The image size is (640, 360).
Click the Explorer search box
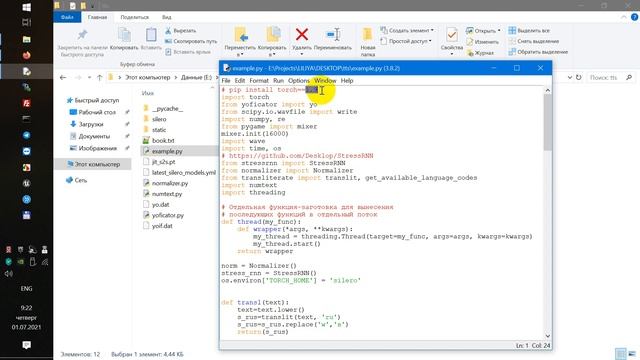pyautogui.click(x=611, y=77)
